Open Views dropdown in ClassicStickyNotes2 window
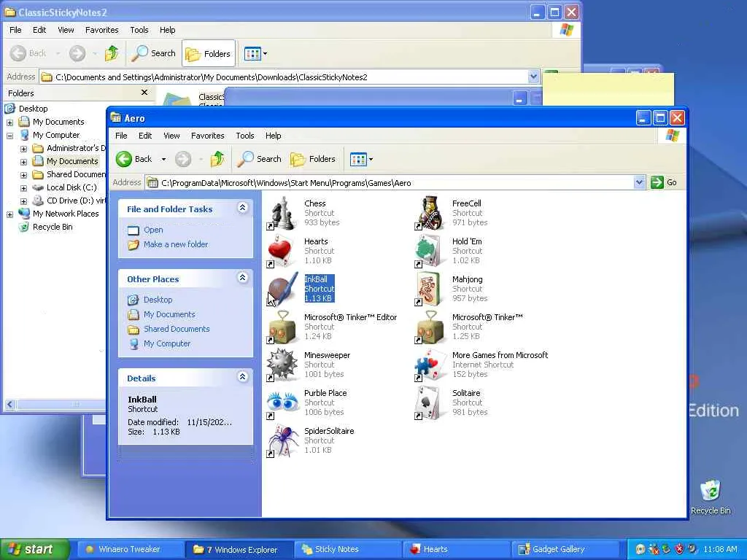 255,53
